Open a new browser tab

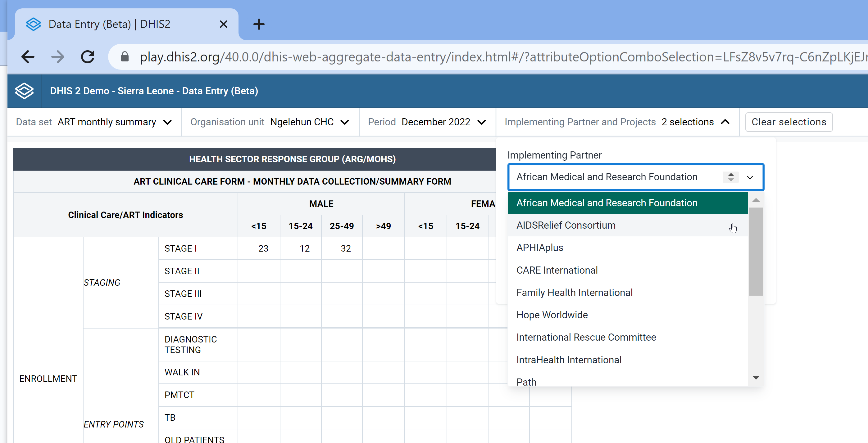259,24
